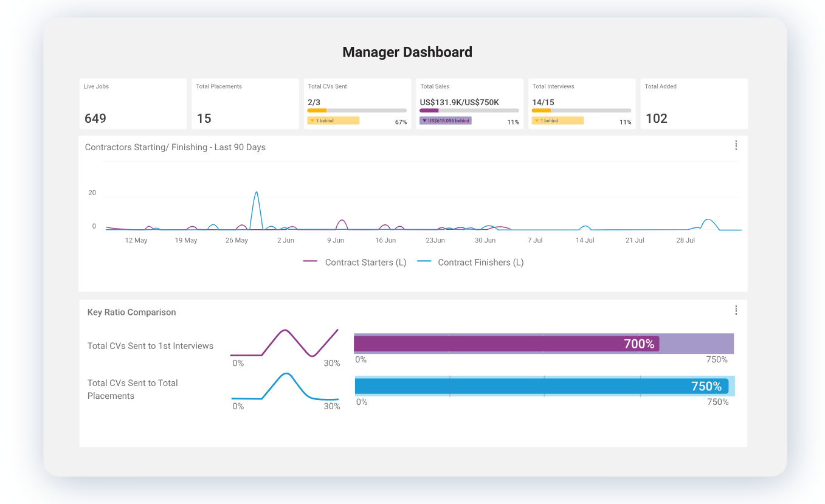825x504 pixels.
Task: Select the '12 May' axis label
Action: coord(136,240)
